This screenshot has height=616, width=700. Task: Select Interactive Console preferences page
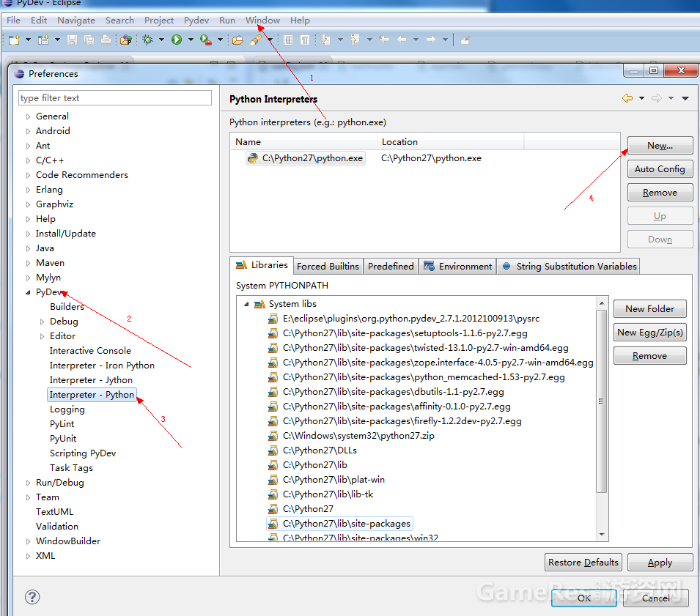[91, 351]
